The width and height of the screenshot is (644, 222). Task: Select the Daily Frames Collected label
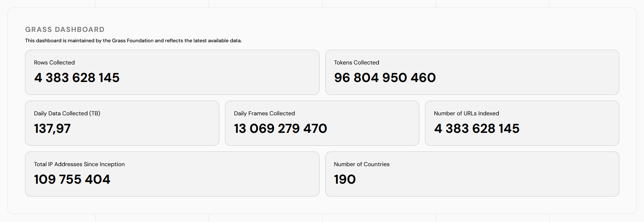(x=264, y=114)
